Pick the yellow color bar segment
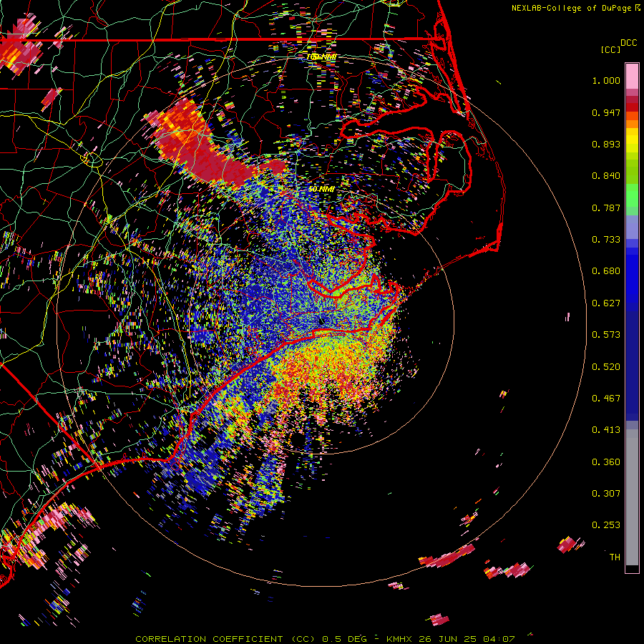The image size is (644, 644). point(632,140)
